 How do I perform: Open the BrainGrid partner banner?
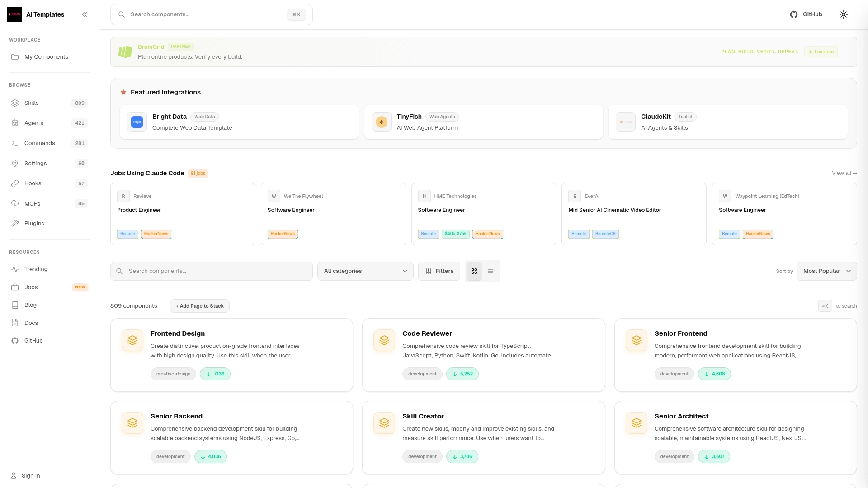[483, 52]
